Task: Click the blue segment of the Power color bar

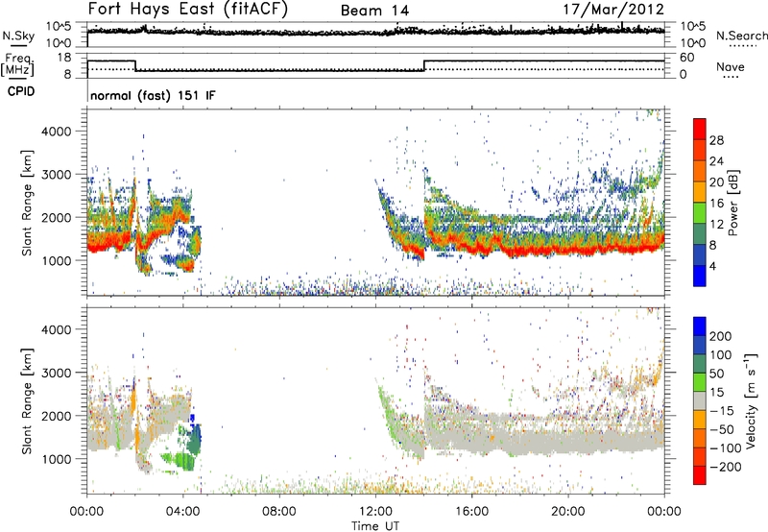Action: (700, 276)
